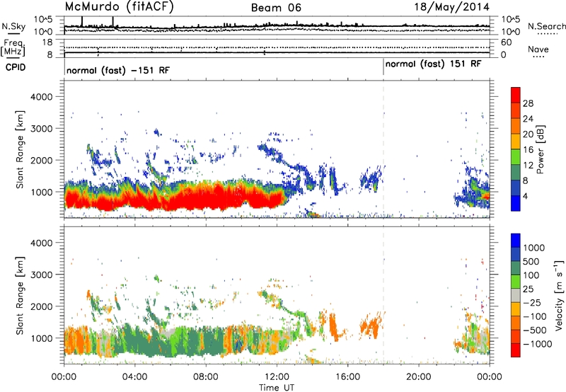566x392 pixels.
Task: Click the "Time UT" axis label
Action: pos(277,388)
